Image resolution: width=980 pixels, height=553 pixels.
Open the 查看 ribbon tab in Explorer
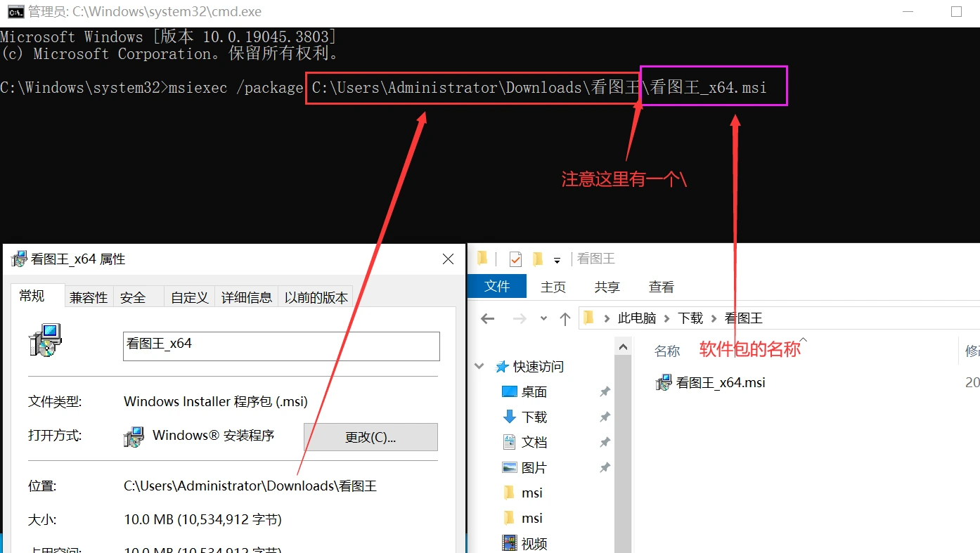coord(660,286)
